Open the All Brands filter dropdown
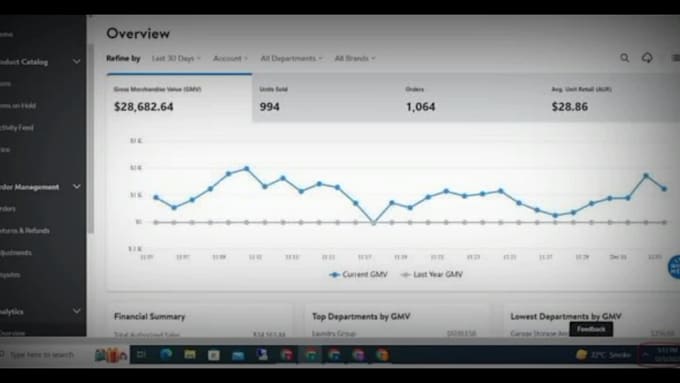 355,58
